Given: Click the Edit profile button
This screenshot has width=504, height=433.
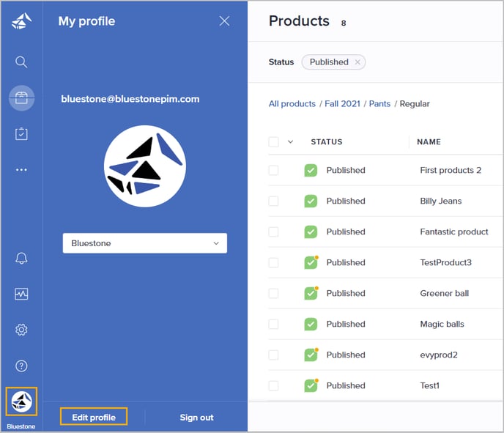Looking at the screenshot, I should point(94,417).
